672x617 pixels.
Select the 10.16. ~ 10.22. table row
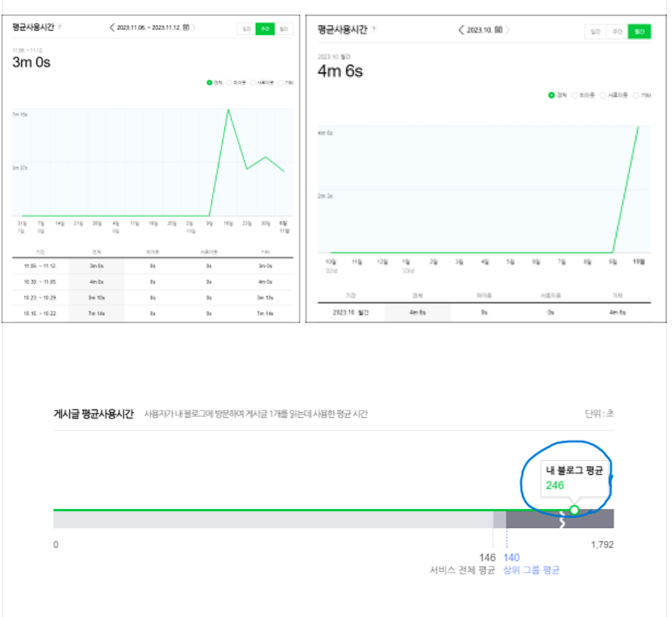tap(152, 314)
